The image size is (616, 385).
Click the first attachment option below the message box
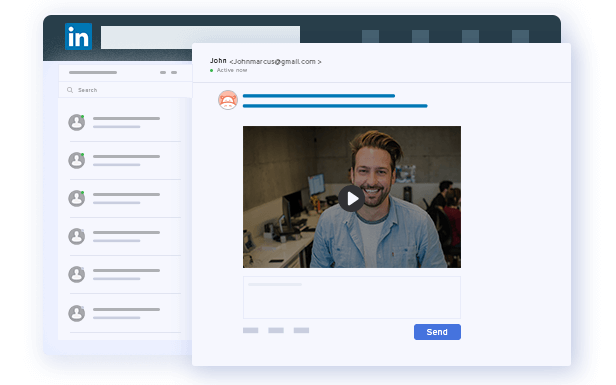pyautogui.click(x=251, y=330)
